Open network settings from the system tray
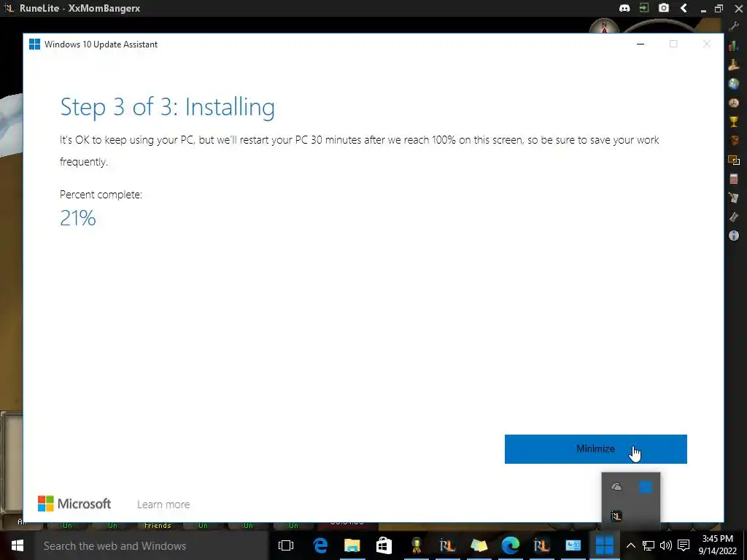This screenshot has height=560, width=747. [649, 545]
